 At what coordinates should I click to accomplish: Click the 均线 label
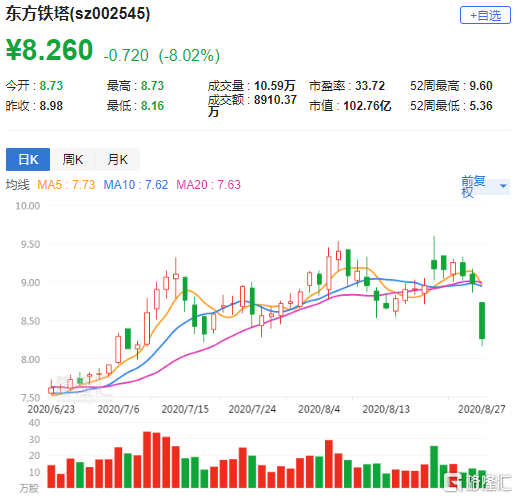pos(18,185)
